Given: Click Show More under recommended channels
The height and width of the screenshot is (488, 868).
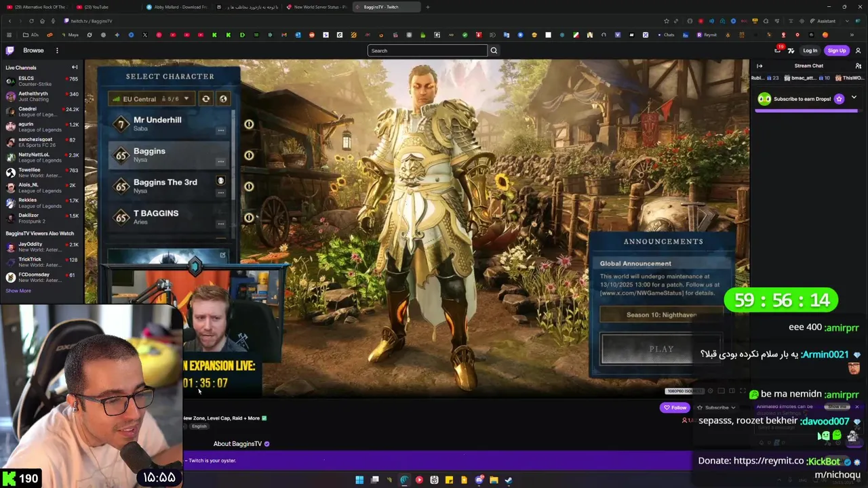Looking at the screenshot, I should (x=18, y=291).
